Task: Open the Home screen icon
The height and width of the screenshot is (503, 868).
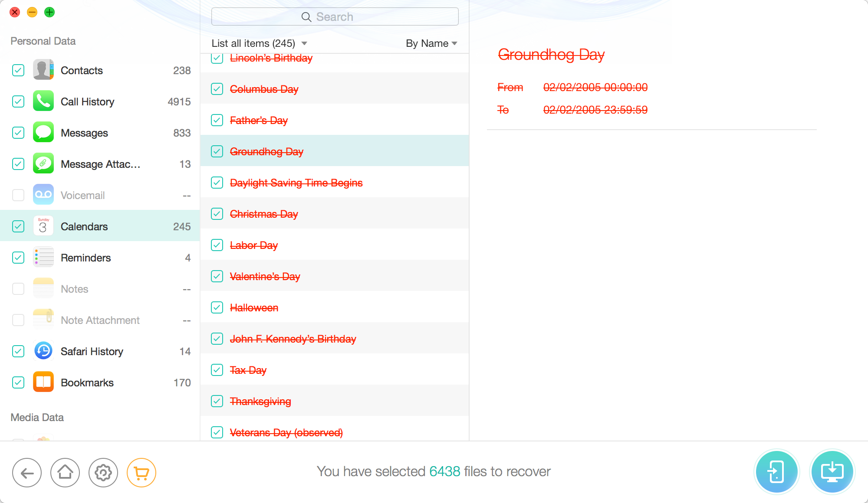Action: (65, 473)
